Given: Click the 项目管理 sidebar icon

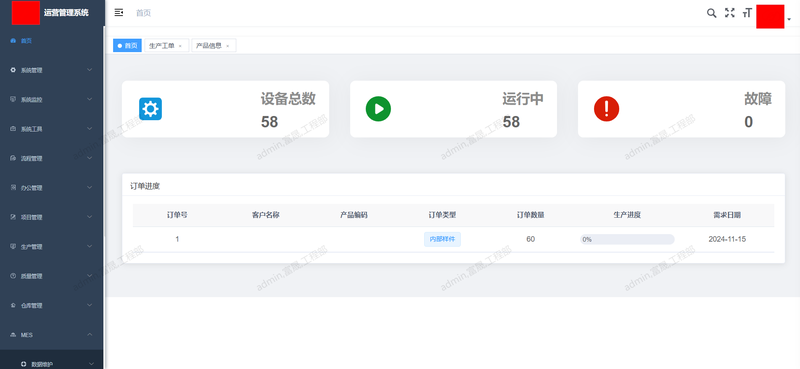Looking at the screenshot, I should [13, 217].
